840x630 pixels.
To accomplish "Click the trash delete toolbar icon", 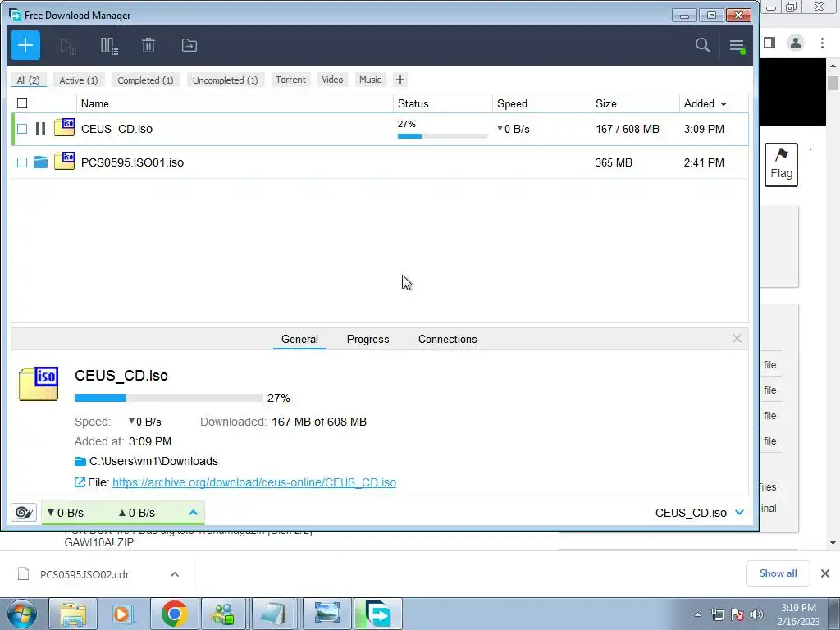I will click(148, 46).
